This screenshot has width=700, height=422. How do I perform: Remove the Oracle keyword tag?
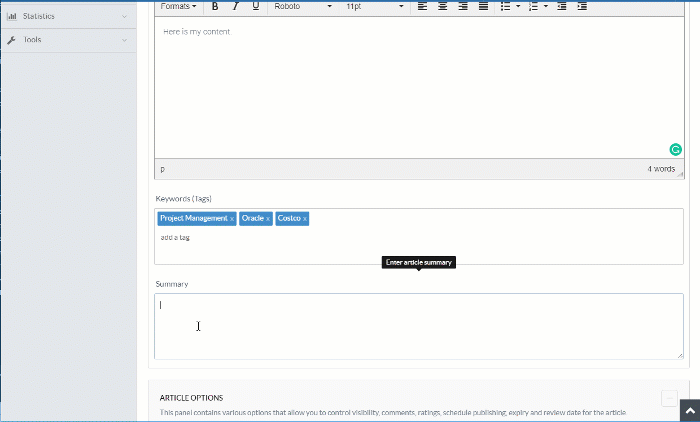[268, 219]
